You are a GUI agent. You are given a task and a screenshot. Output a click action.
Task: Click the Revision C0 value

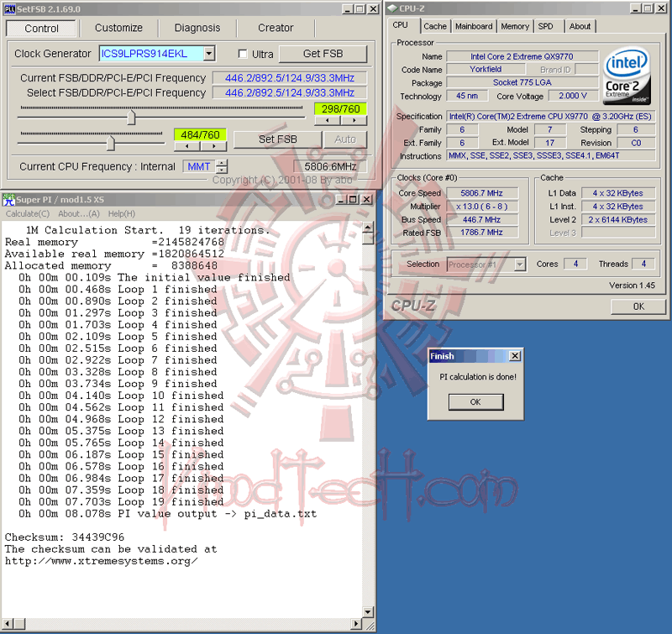(x=636, y=143)
